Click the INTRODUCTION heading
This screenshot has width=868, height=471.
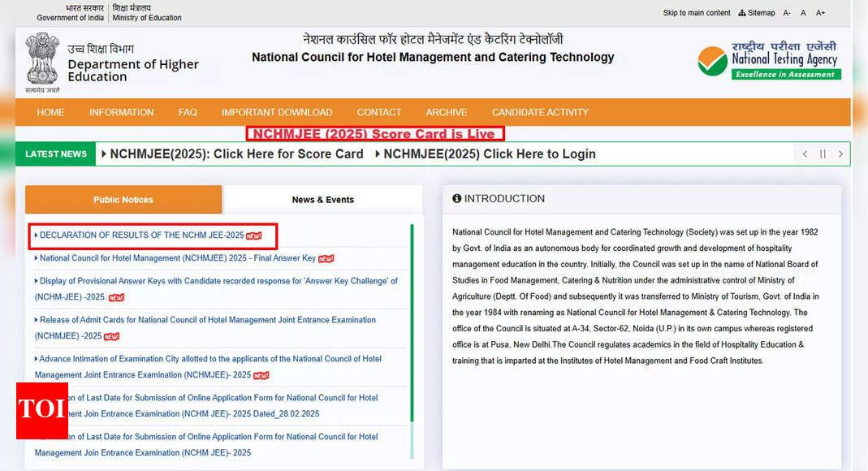click(x=504, y=199)
